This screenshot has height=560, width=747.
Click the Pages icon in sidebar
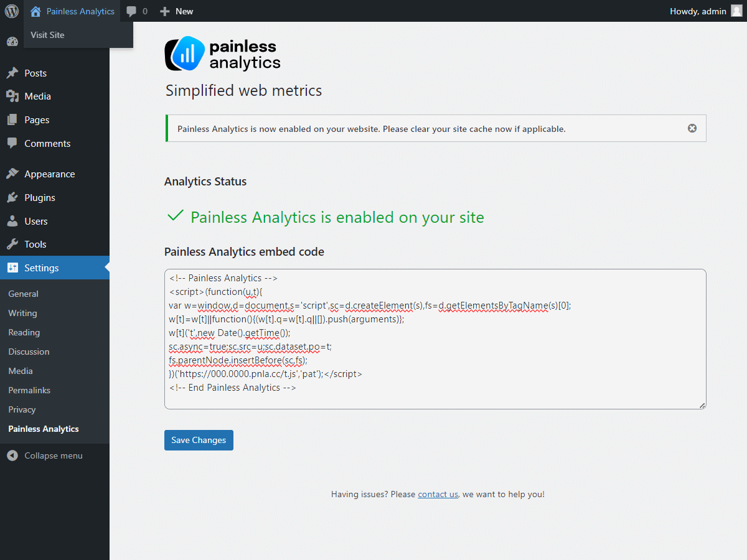pyautogui.click(x=12, y=119)
